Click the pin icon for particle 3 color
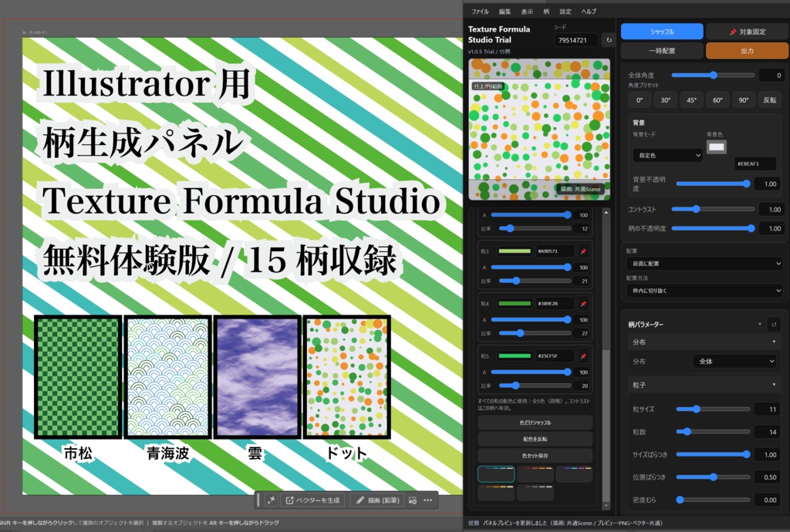The height and width of the screenshot is (532, 790). coord(583,251)
